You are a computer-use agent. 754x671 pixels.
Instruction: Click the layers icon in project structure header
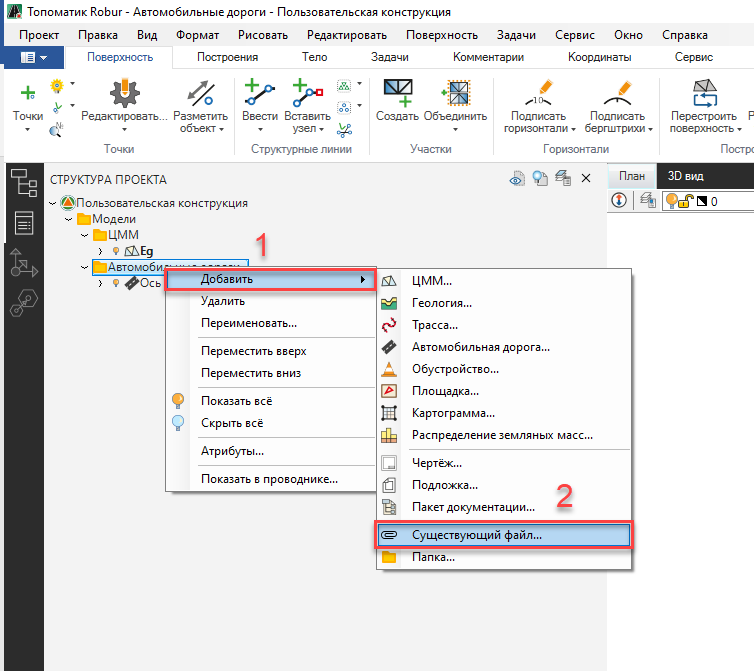(x=563, y=178)
